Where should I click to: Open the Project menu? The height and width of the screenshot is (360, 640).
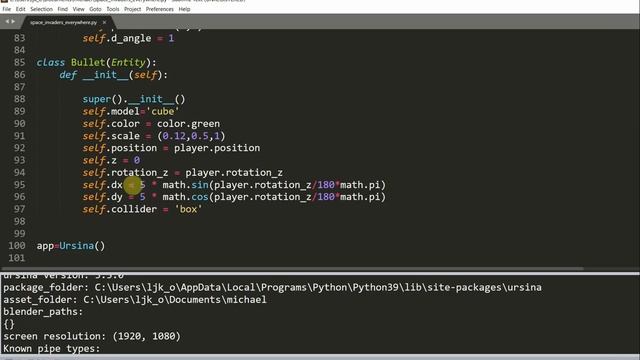point(132,9)
